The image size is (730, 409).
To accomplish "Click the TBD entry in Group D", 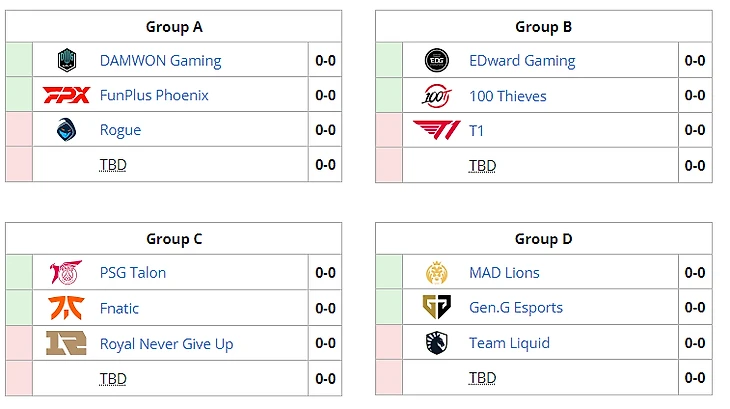I will tap(482, 378).
